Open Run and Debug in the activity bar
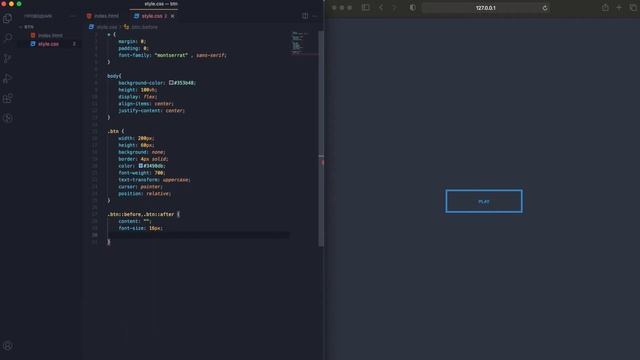Screen dimensions: 640x360 click(x=7, y=78)
